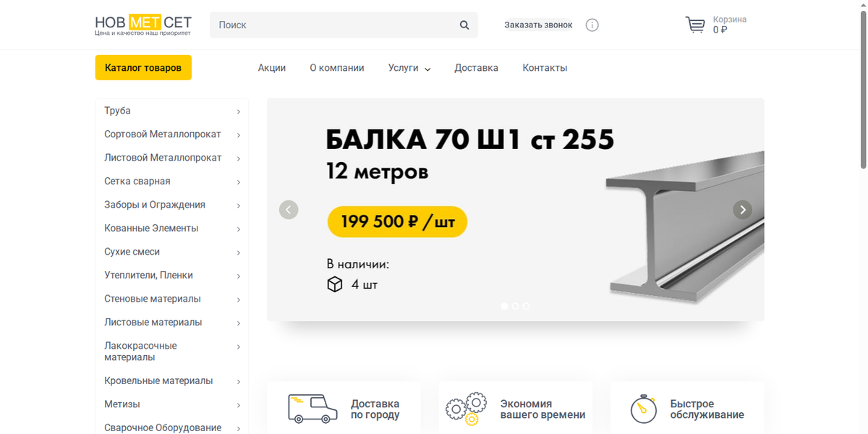This screenshot has width=868, height=434.
Task: Focus the Поиск search field
Action: click(344, 25)
